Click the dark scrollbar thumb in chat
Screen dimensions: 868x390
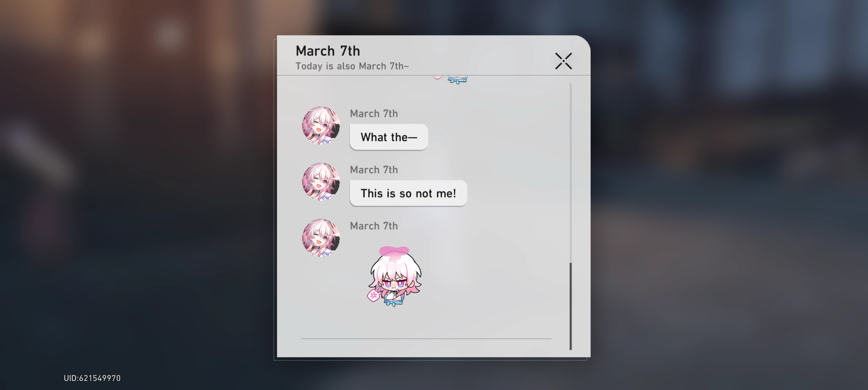tap(570, 306)
